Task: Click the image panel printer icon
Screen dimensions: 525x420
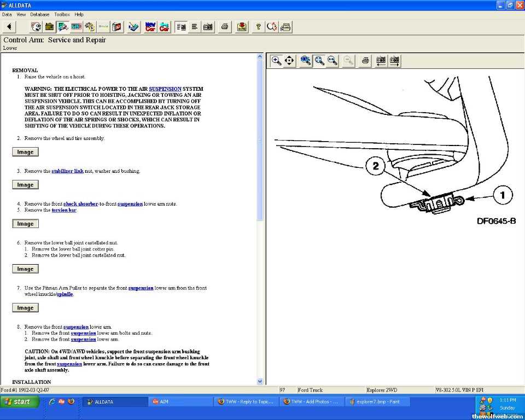Action: click(x=365, y=61)
